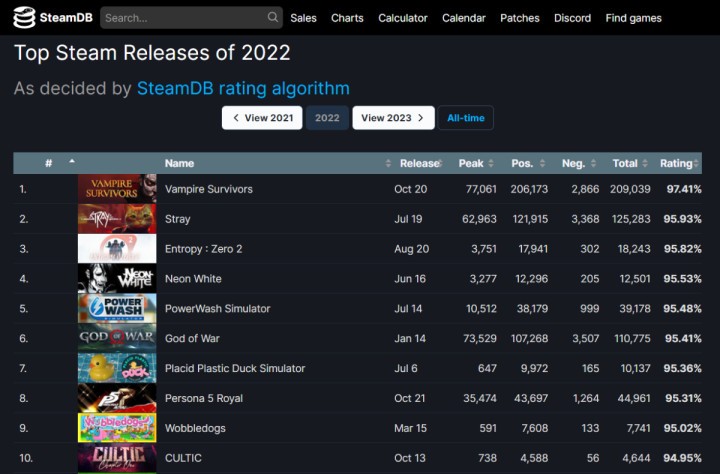Open the Entropy : Zero 2 name link

pyautogui.click(x=203, y=249)
